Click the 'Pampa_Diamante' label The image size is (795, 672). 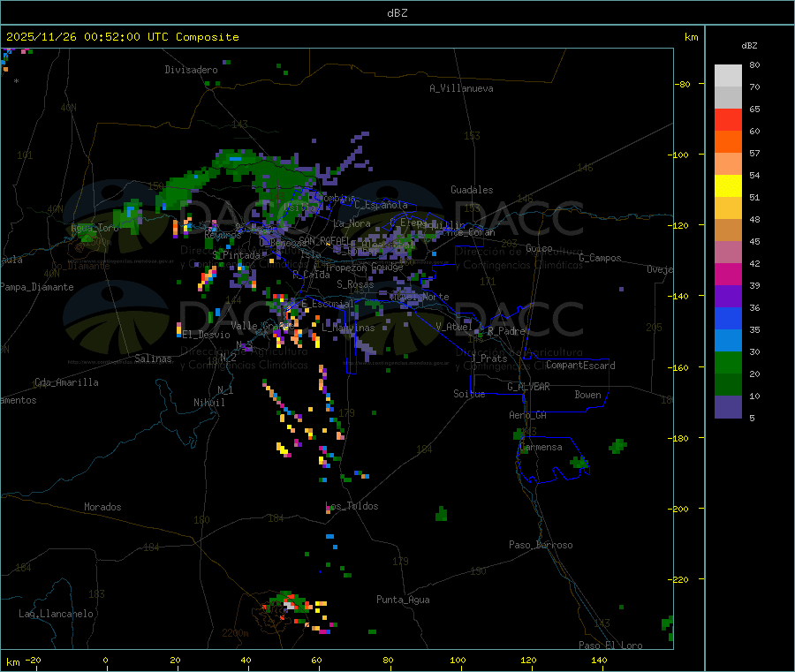click(x=37, y=287)
